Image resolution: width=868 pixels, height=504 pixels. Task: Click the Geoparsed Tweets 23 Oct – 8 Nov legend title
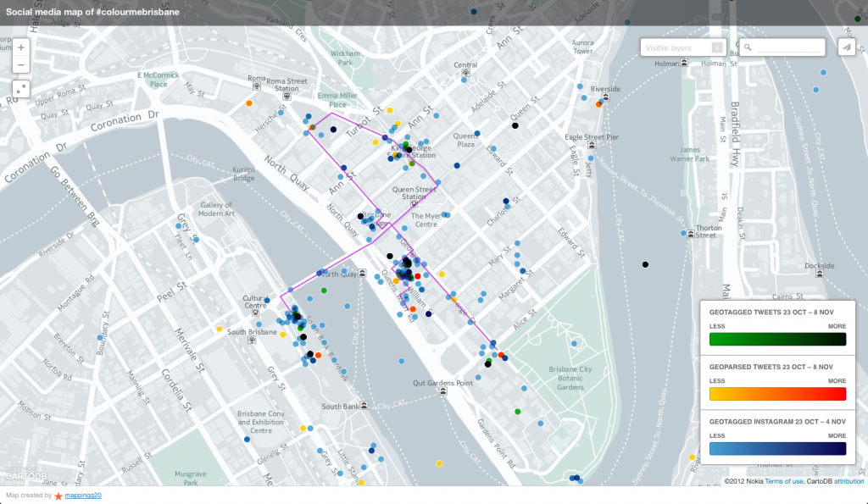771,367
